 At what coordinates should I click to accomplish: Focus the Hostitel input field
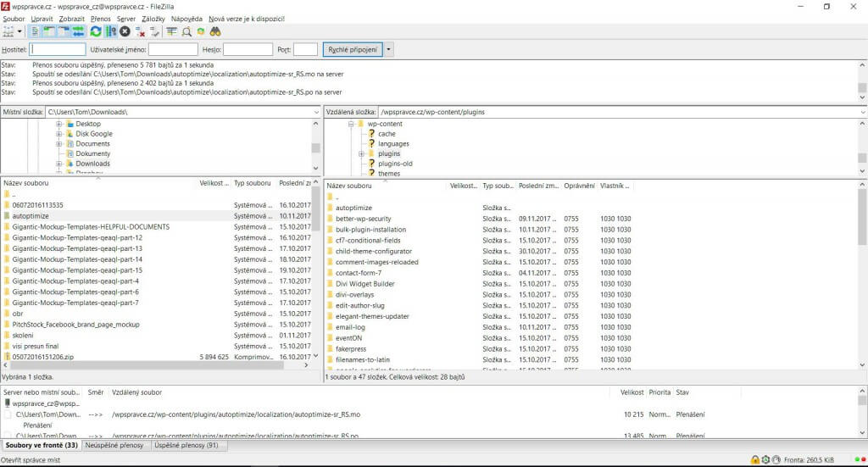click(x=58, y=50)
